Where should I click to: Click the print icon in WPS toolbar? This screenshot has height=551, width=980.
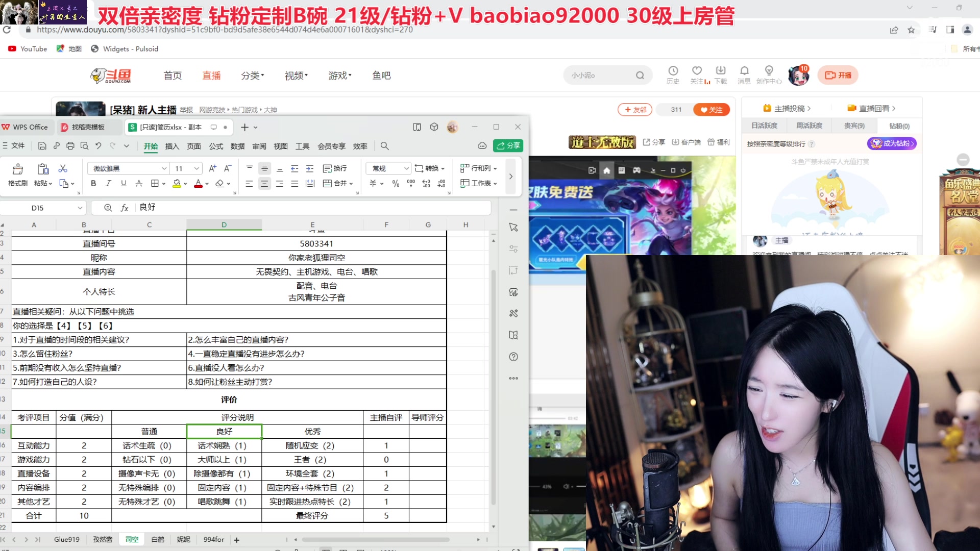70,146
